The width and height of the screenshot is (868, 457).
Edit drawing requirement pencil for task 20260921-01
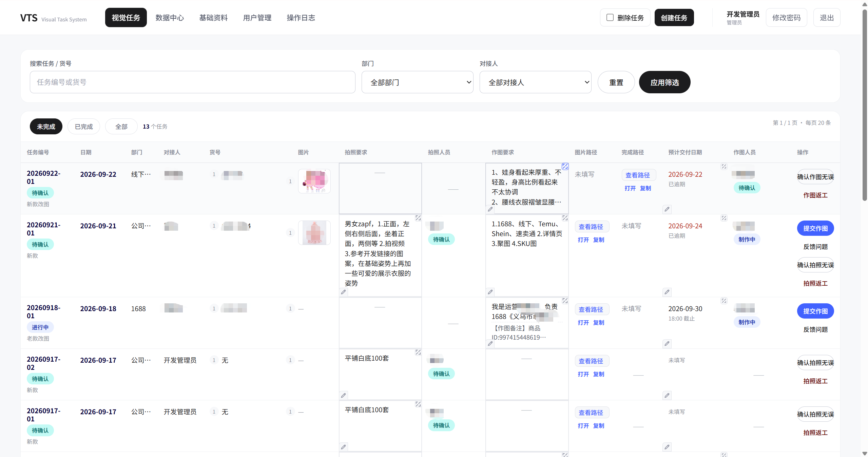490,292
